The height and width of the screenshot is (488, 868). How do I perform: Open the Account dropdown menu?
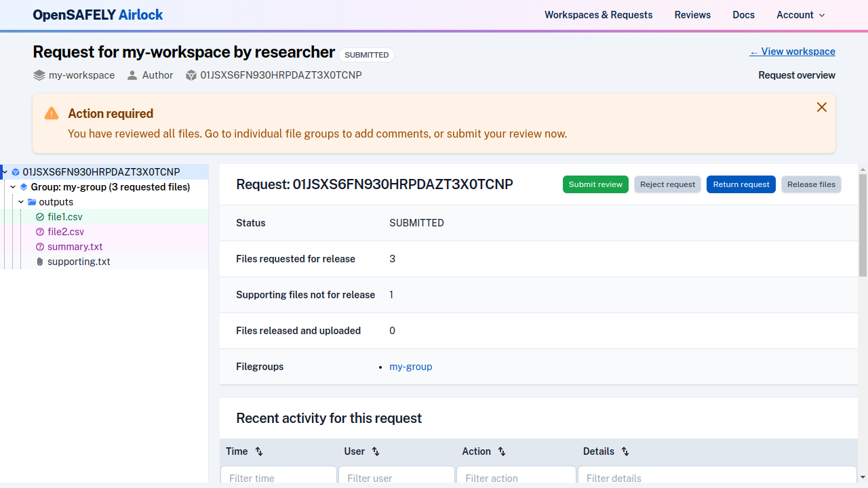(801, 15)
